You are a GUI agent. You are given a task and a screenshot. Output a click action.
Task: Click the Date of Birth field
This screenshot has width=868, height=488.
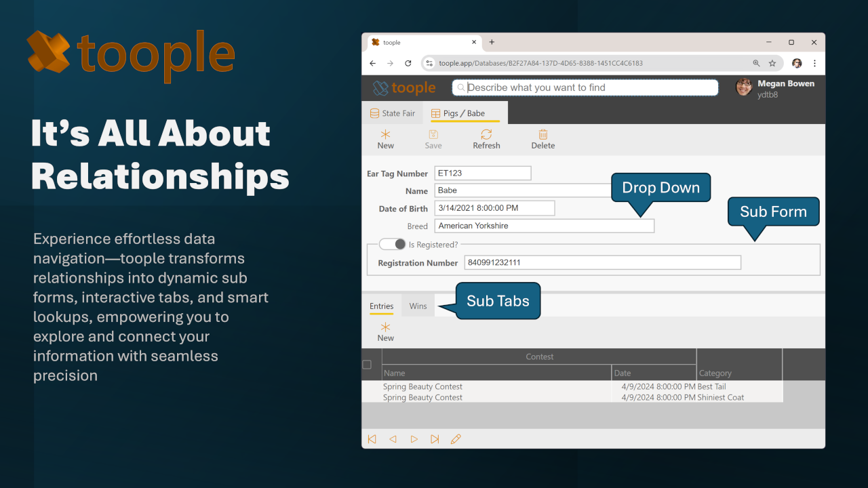point(494,208)
